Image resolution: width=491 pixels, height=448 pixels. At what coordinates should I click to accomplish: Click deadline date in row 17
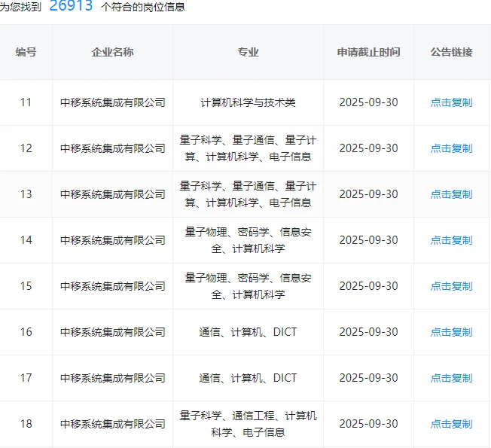(x=368, y=378)
